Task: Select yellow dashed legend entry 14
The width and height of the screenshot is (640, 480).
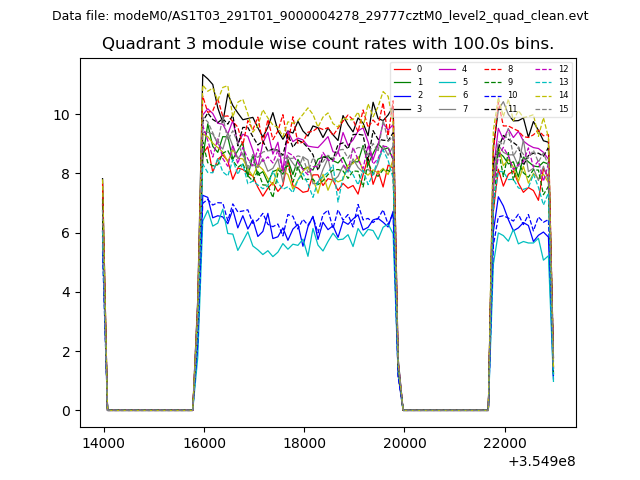Action: tap(545, 95)
